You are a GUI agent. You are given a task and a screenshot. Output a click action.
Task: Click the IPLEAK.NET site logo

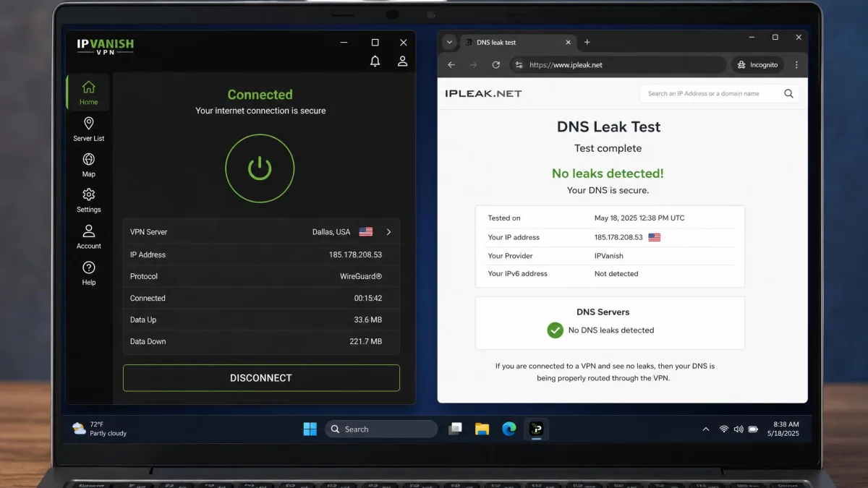coord(483,93)
